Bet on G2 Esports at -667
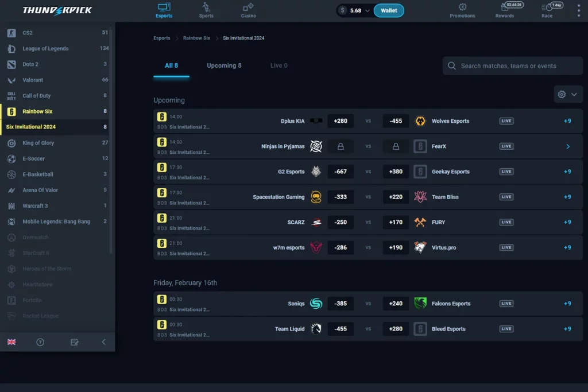This screenshot has height=392, width=588. point(341,172)
